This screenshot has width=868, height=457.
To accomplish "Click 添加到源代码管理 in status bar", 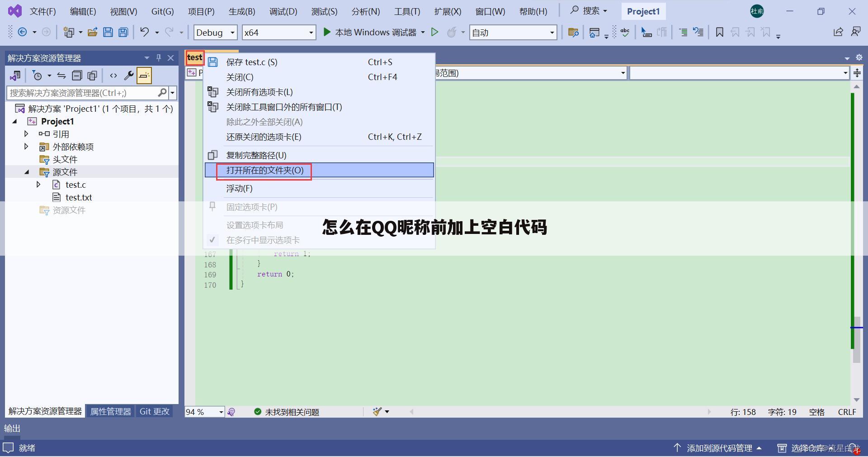I will click(719, 448).
